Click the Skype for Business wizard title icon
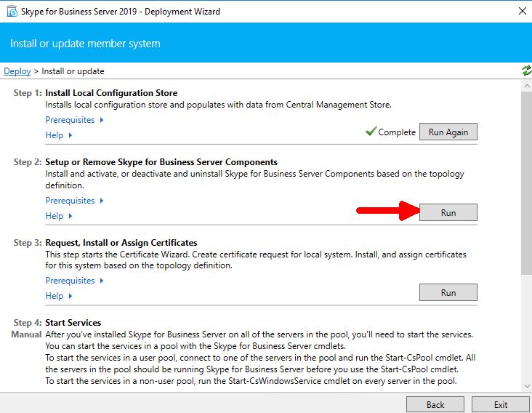Viewport: 532px width, 413px height. [x=12, y=11]
